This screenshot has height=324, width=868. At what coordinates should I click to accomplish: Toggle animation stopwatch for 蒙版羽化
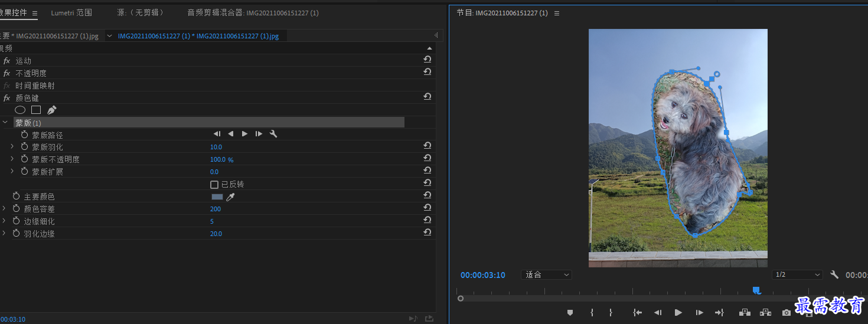point(24,146)
